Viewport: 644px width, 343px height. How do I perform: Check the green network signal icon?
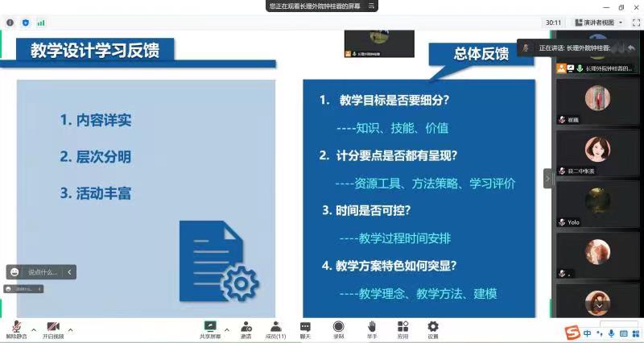[x=41, y=23]
